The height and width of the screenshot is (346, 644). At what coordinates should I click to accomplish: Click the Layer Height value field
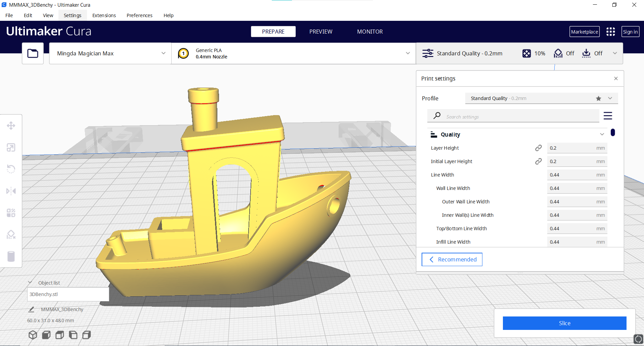577,148
